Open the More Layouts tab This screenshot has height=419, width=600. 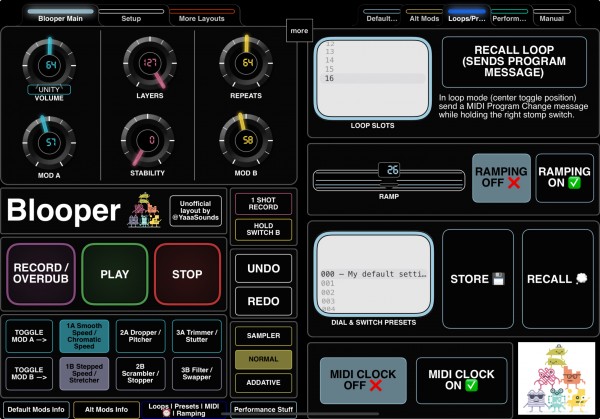[x=201, y=16]
